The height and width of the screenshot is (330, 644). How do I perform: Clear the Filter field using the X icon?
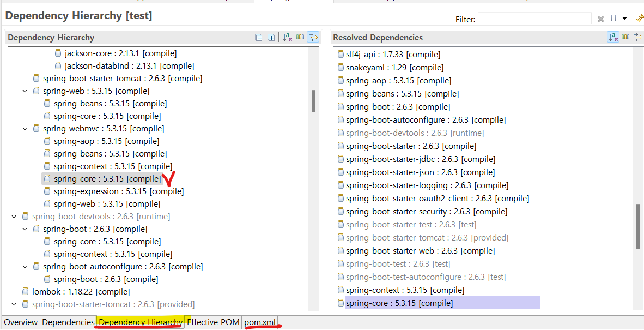click(x=600, y=19)
